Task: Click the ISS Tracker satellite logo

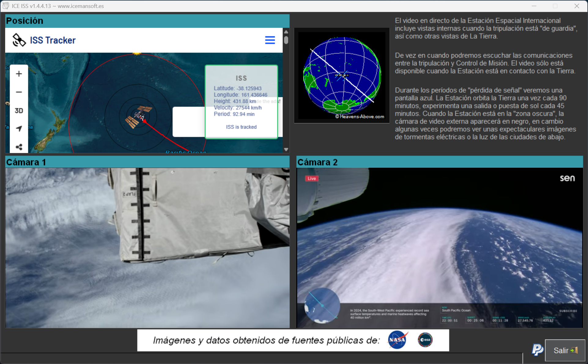Action: (x=19, y=40)
